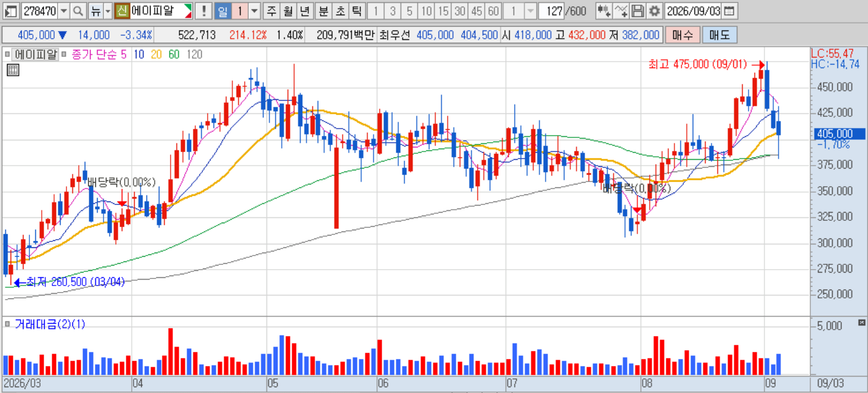868x393 pixels.
Task: Save the chart with the floppy disk icon
Action: (637, 11)
